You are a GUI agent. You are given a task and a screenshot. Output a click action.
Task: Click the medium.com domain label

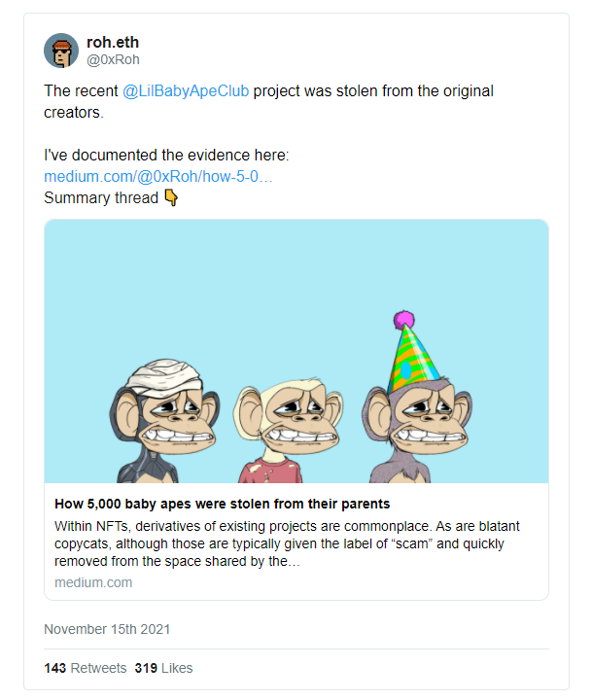click(93, 582)
